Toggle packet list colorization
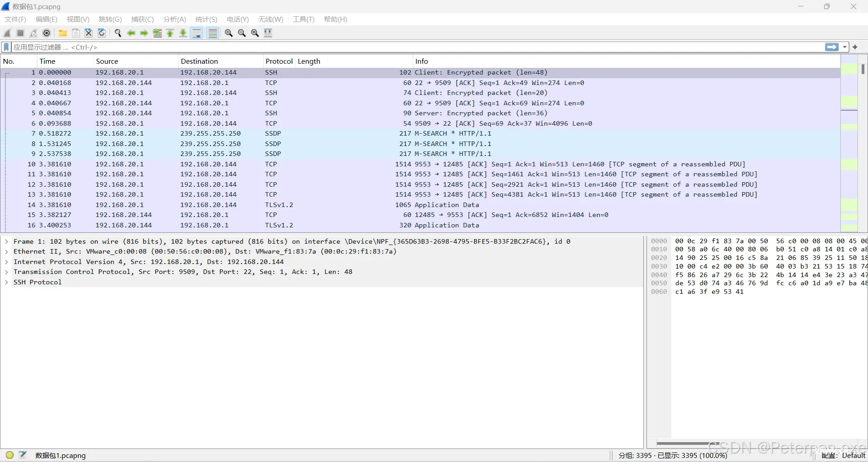This screenshot has height=462, width=868. pyautogui.click(x=213, y=33)
